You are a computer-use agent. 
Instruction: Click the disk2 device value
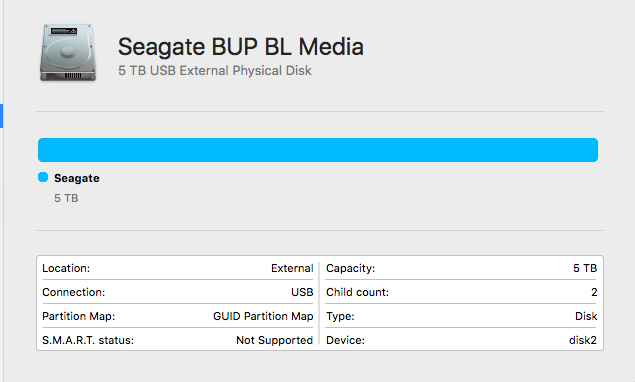583,340
